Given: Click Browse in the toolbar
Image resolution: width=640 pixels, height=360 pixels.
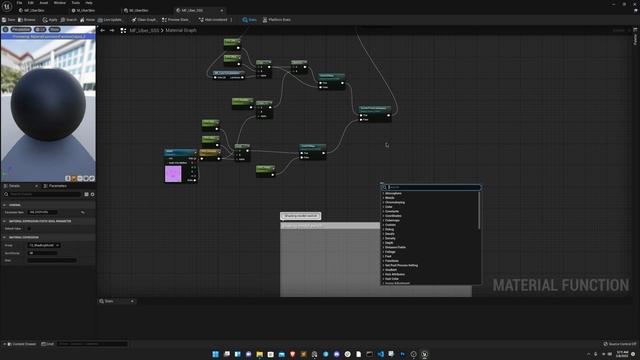Looking at the screenshot, I should tap(27, 20).
